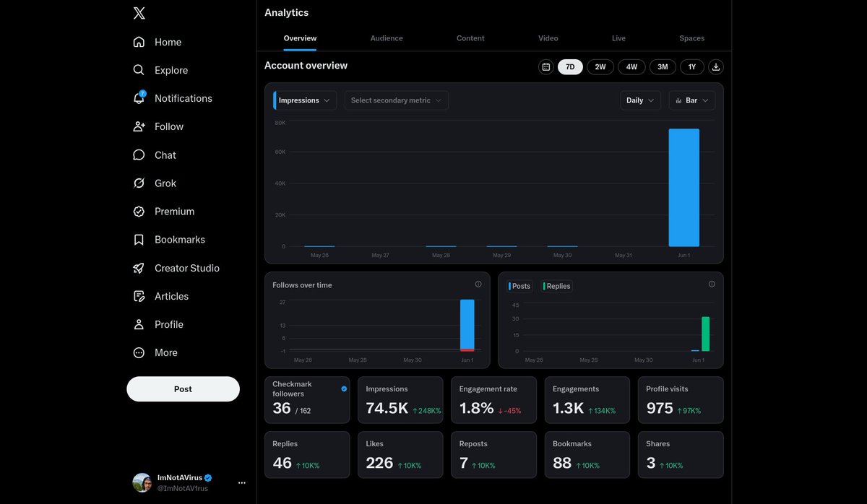Viewport: 867px width, 504px height.
Task: Open the Bookmarks icon
Action: (139, 240)
